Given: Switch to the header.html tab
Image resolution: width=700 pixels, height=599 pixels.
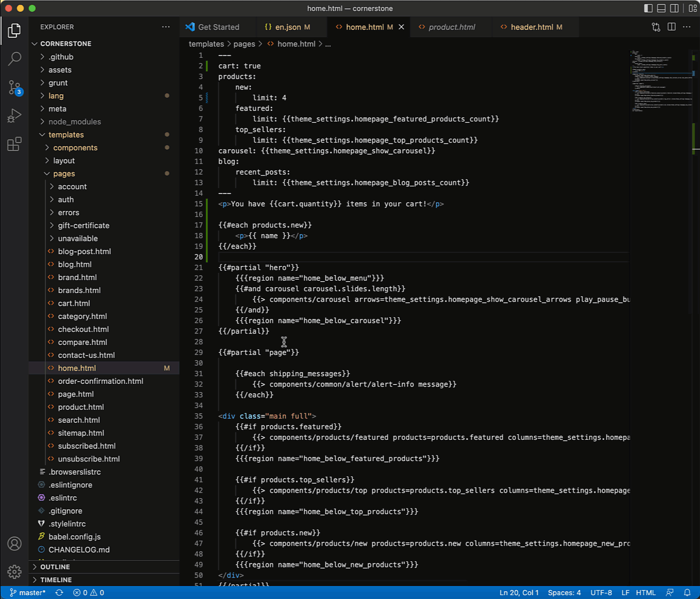Looking at the screenshot, I should pos(532,27).
